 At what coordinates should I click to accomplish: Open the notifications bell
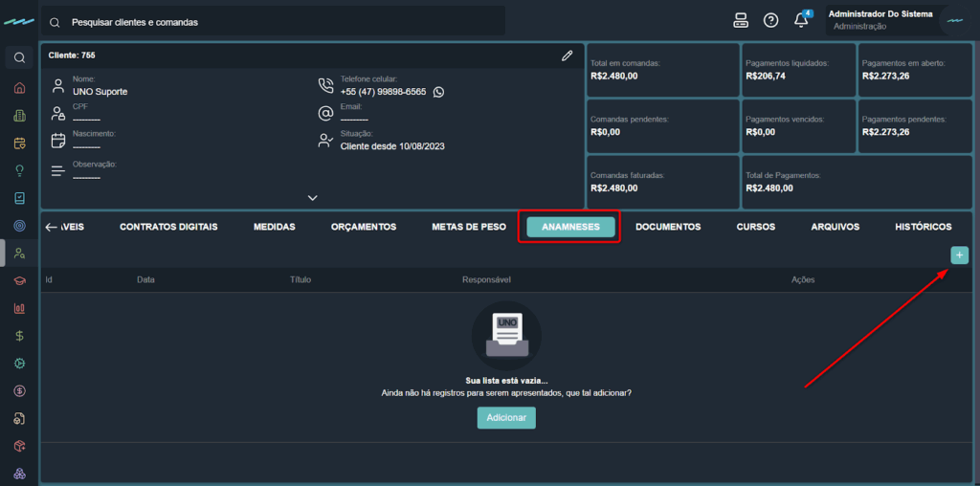(x=801, y=21)
